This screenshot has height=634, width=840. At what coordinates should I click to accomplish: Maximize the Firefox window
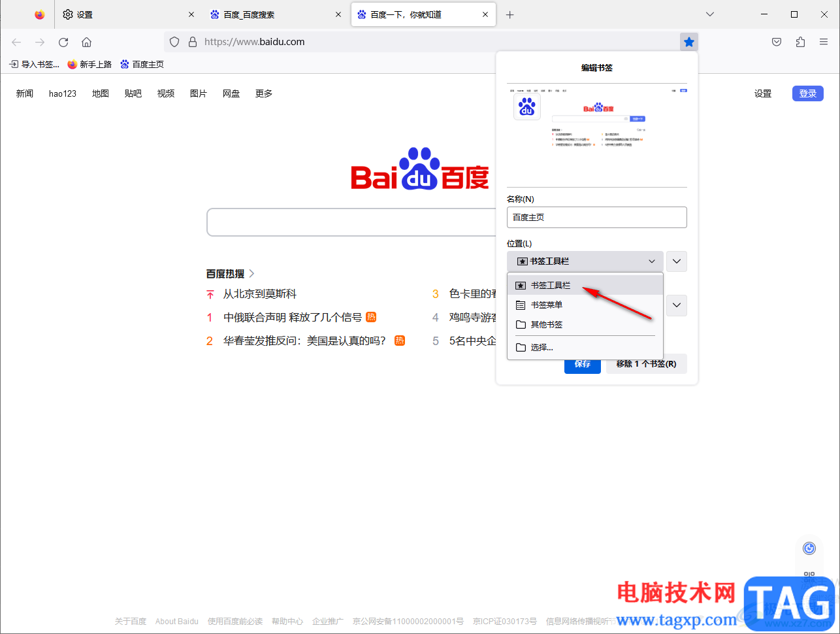pos(794,14)
